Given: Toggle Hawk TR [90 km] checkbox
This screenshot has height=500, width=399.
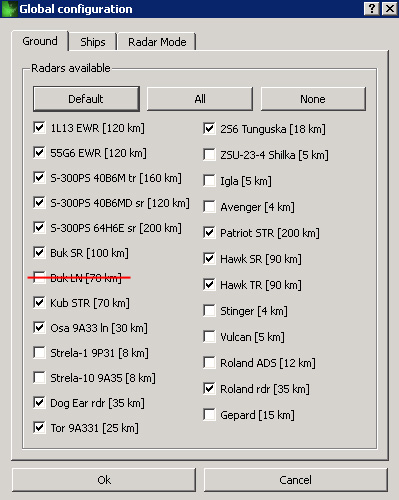Looking at the screenshot, I should coord(209,285).
